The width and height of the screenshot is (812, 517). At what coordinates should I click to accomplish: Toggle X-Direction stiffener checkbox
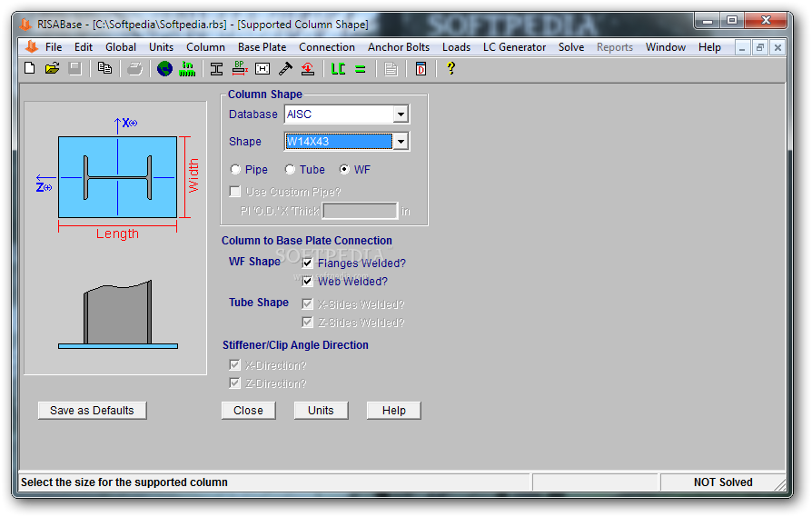click(235, 365)
